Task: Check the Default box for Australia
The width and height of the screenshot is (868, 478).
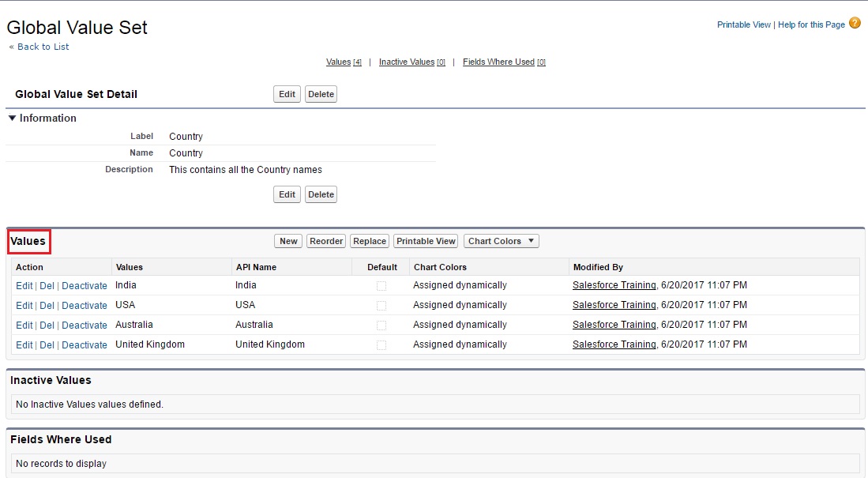Action: pyautogui.click(x=381, y=326)
